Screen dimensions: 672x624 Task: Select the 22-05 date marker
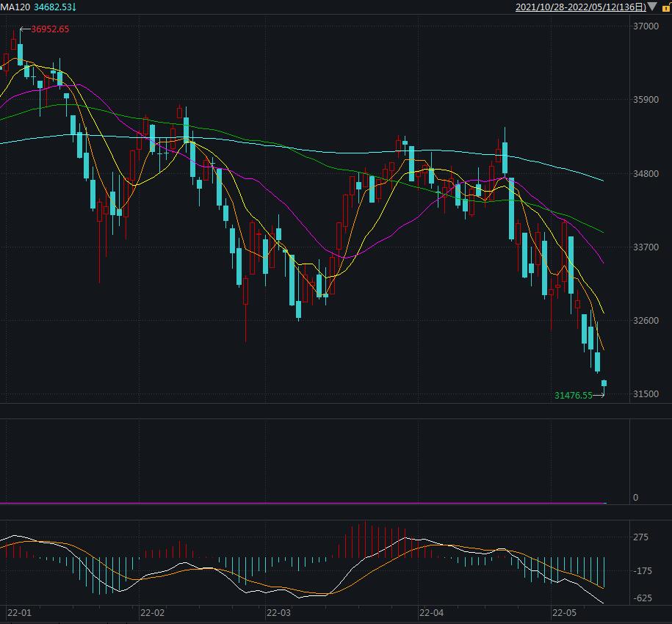pos(565,613)
